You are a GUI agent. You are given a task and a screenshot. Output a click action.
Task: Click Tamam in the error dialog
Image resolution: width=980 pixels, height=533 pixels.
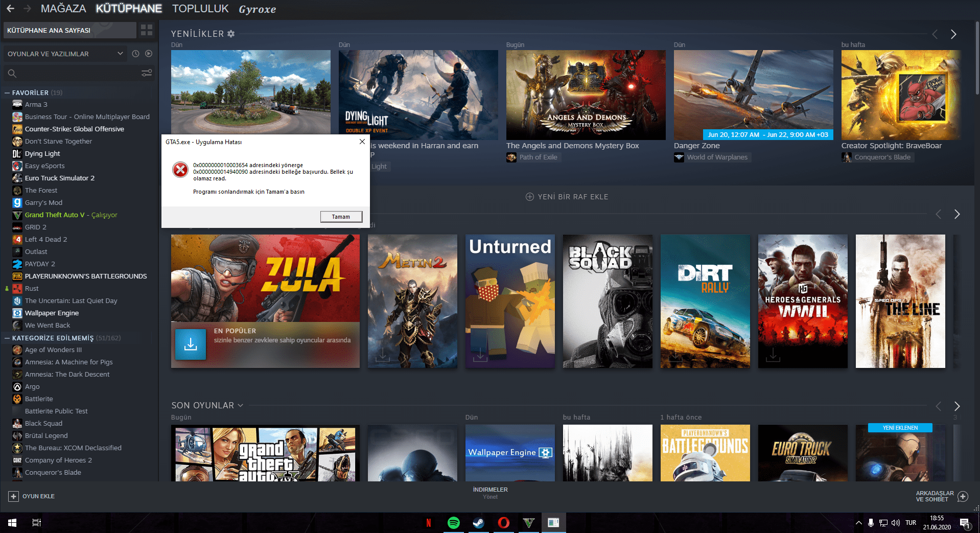pyautogui.click(x=341, y=217)
